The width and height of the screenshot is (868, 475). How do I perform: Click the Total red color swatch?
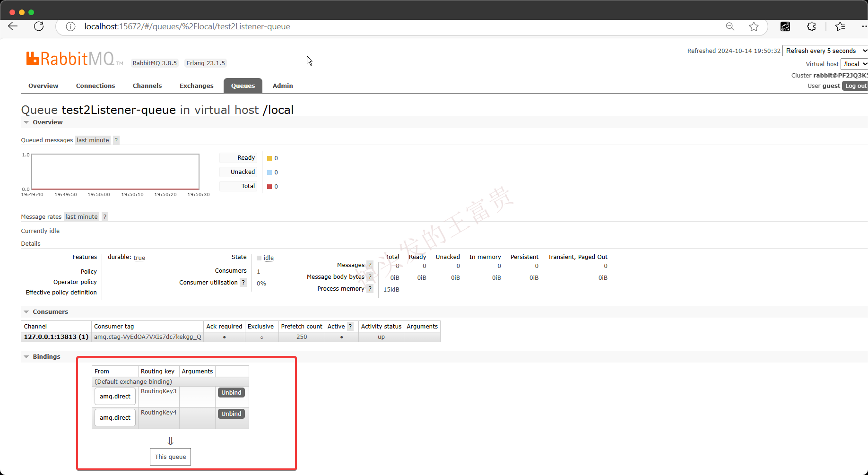(x=269, y=187)
